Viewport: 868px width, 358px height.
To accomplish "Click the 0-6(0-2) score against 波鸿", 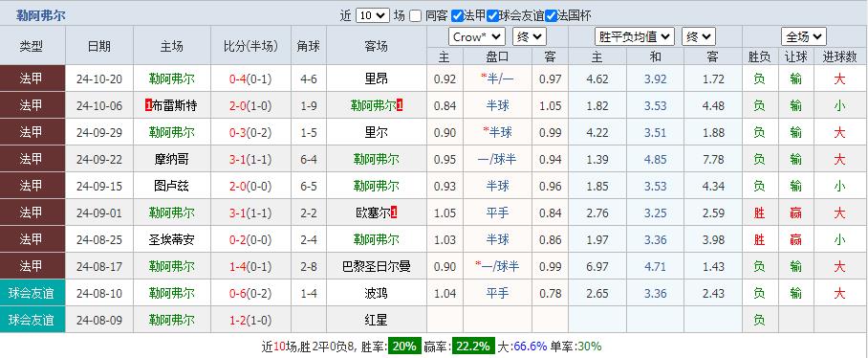I will pyautogui.click(x=250, y=293).
